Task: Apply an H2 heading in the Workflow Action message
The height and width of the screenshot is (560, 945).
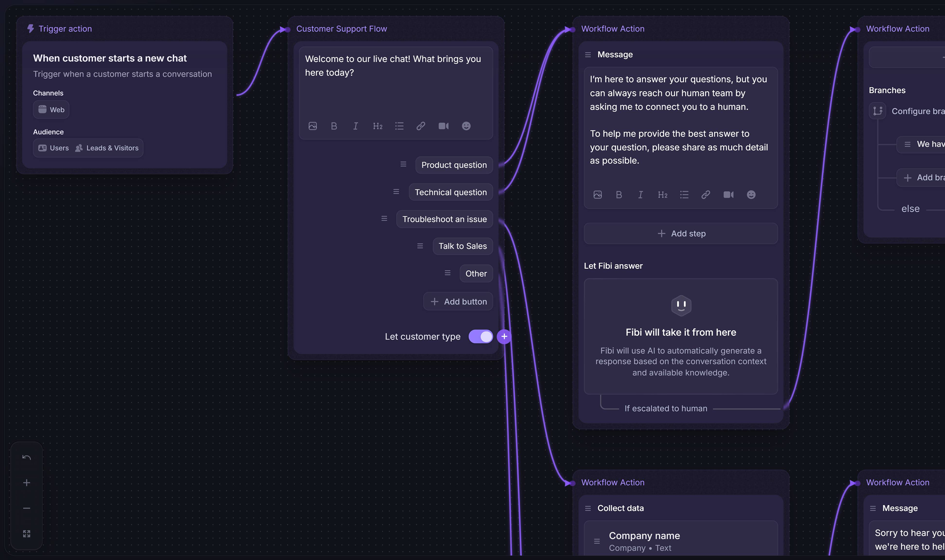Action: pyautogui.click(x=663, y=195)
